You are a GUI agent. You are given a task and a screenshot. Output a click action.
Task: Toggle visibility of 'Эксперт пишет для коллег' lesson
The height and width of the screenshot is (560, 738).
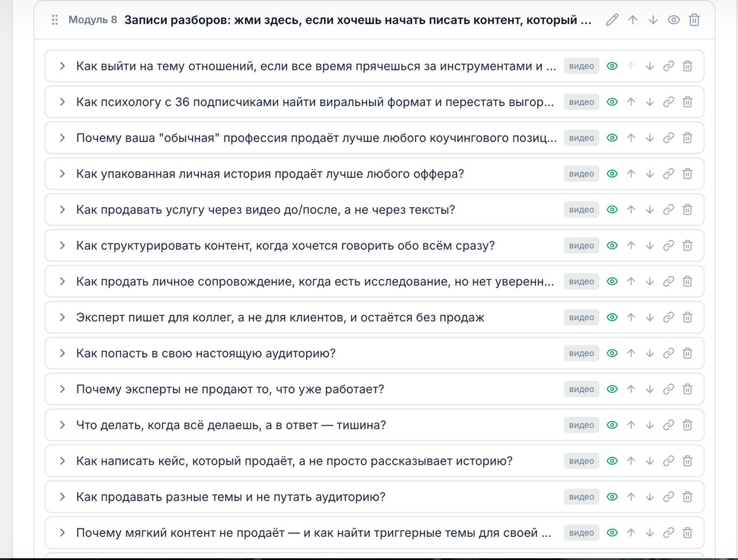point(612,317)
